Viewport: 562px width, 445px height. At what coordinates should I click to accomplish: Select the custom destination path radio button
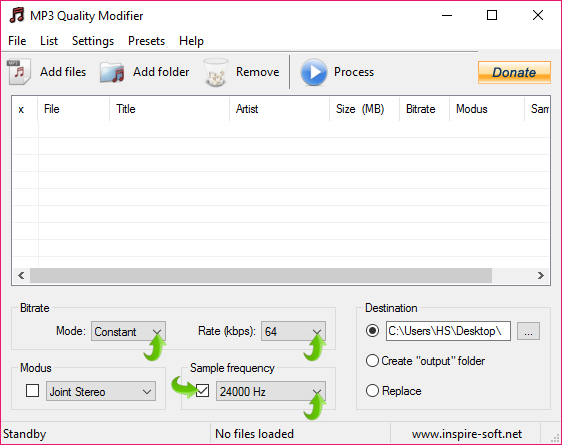click(x=372, y=330)
